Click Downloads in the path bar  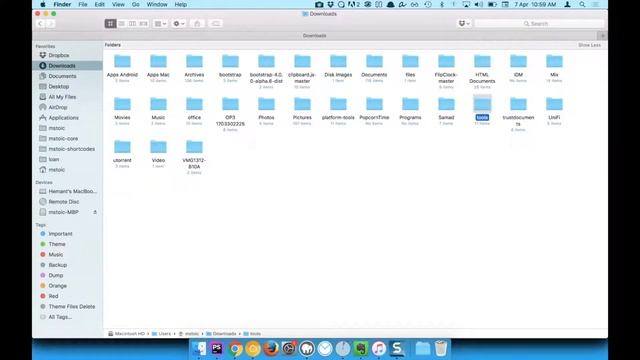click(x=221, y=334)
